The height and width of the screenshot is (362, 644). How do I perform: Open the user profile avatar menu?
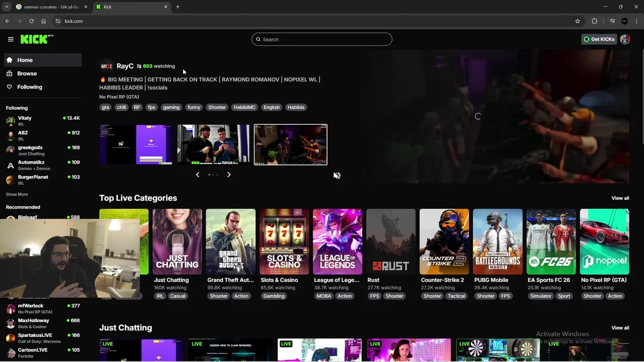[x=625, y=39]
